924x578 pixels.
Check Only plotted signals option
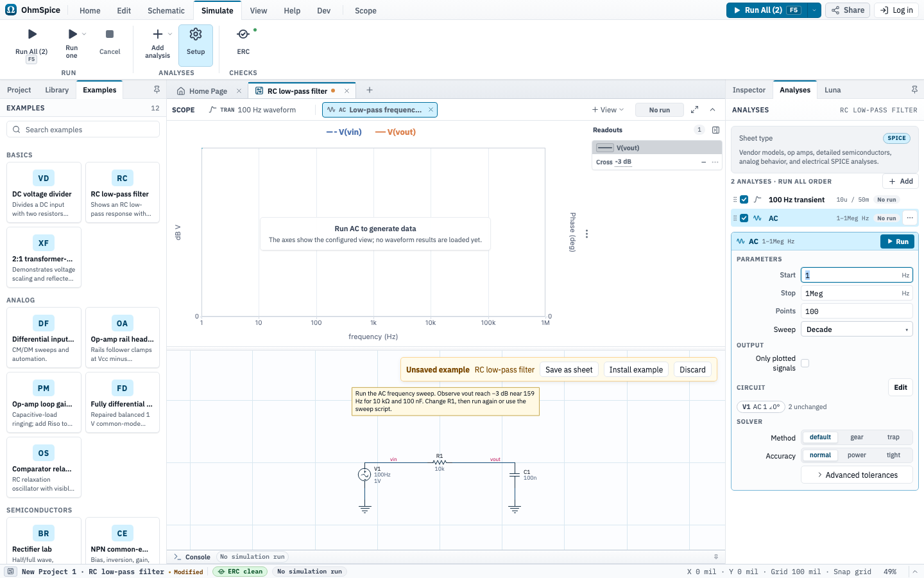[805, 363]
